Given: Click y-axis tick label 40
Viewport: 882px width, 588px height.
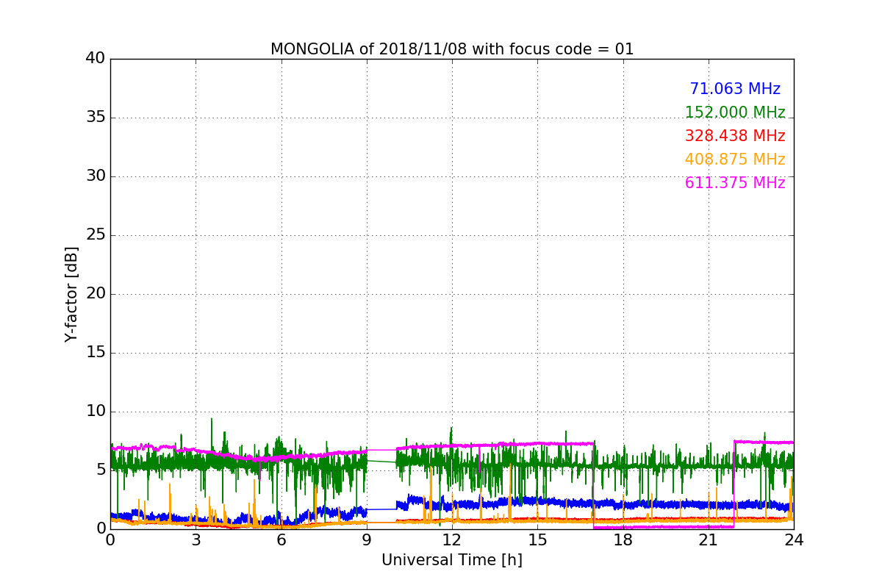Looking at the screenshot, I should 96,59.
